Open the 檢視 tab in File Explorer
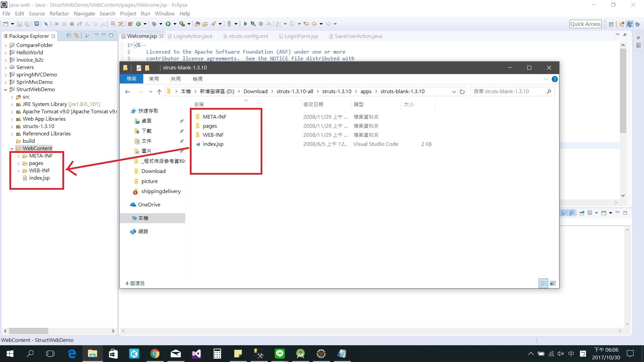 click(198, 79)
